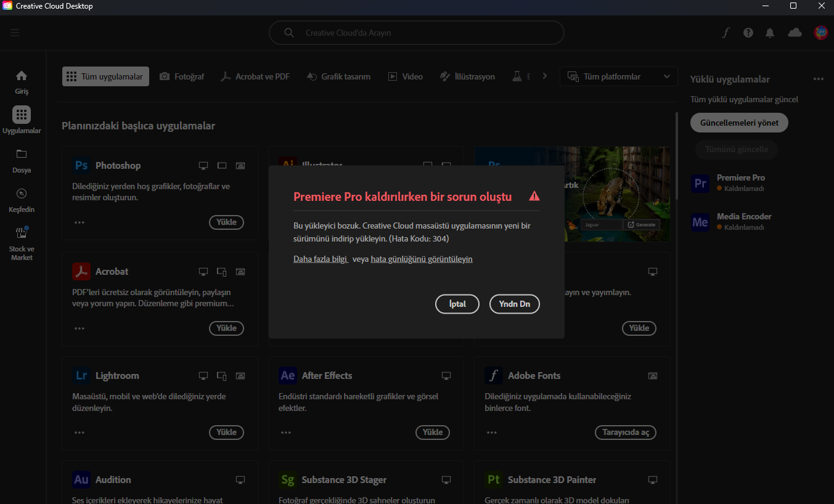Open the Tüm platformlar dropdown
Image resolution: width=834 pixels, height=504 pixels.
click(x=619, y=76)
